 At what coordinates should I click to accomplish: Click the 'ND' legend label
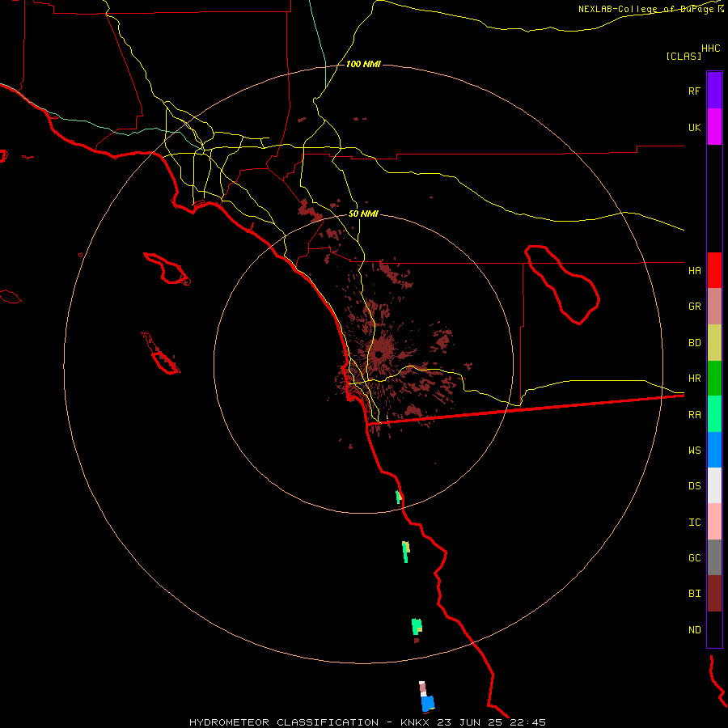695,630
